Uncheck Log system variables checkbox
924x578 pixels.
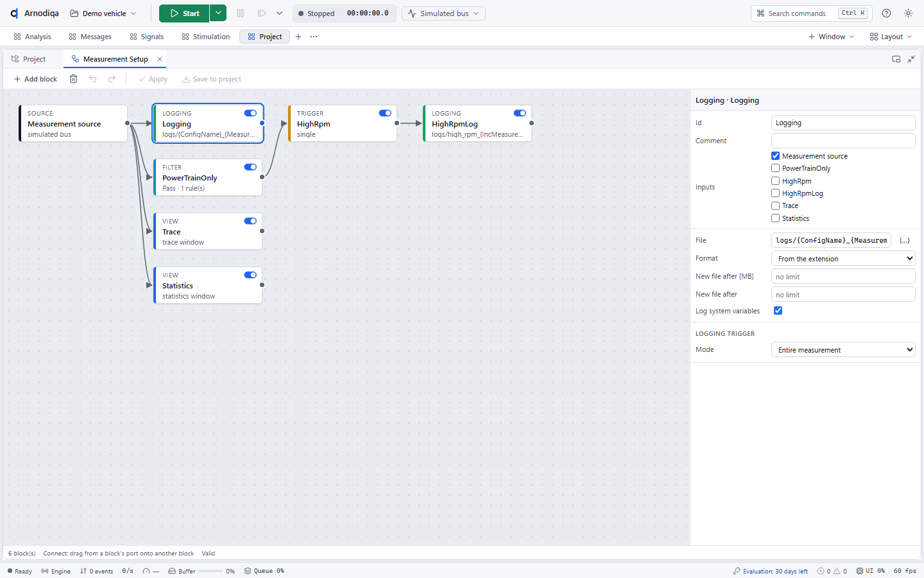click(778, 311)
